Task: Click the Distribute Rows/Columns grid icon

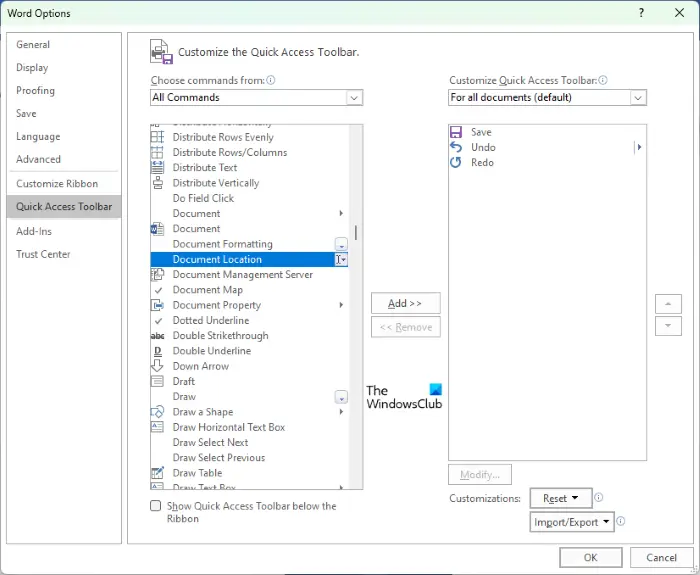Action: click(x=157, y=152)
